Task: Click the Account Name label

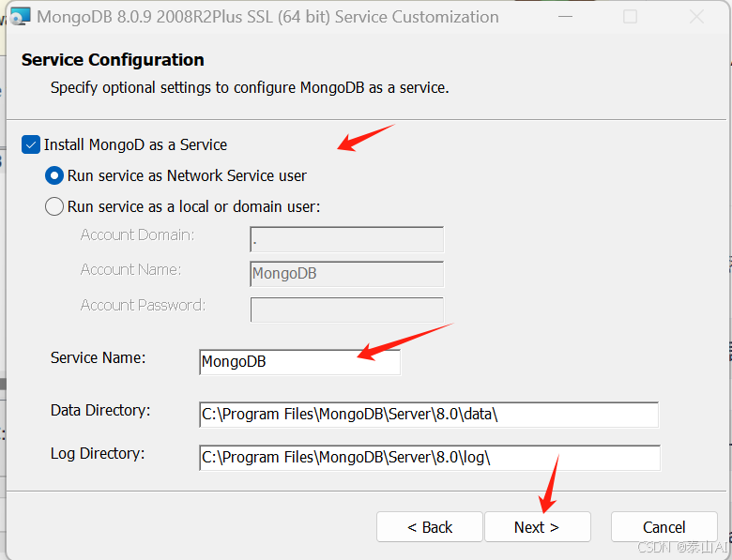Action: coord(130,270)
